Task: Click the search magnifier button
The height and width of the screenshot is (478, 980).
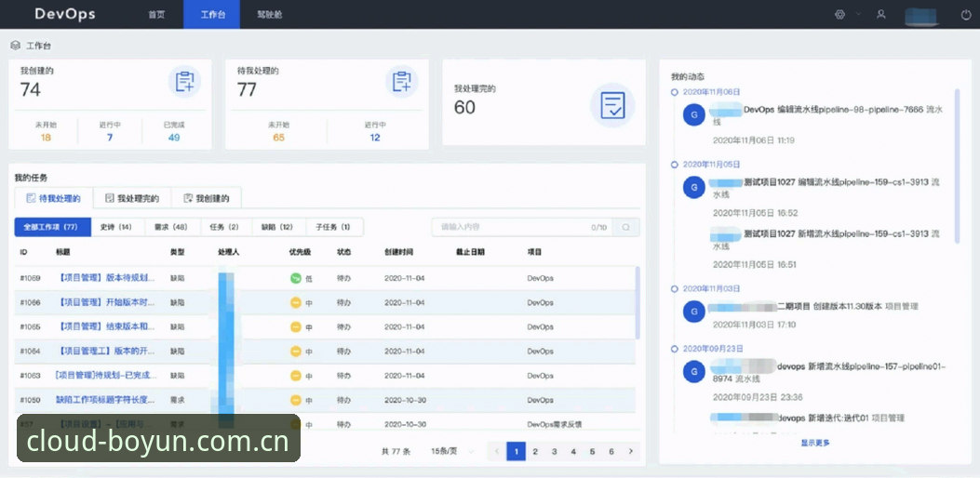Action: point(626,228)
